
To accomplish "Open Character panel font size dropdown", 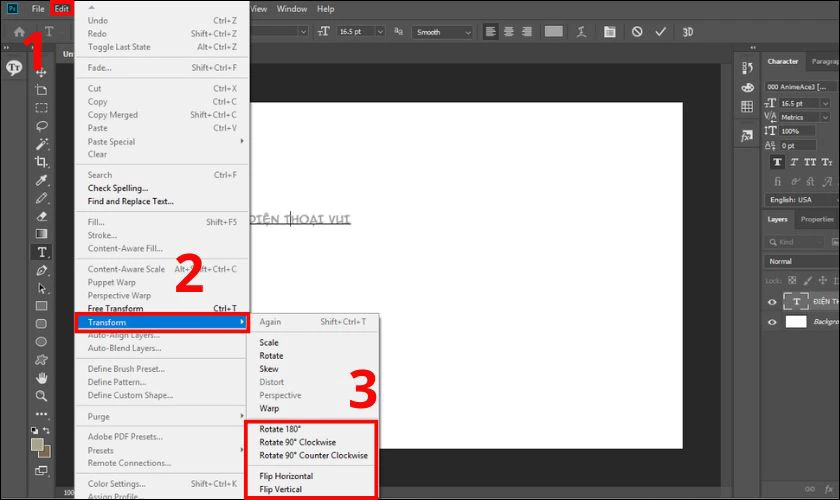I will [x=826, y=103].
